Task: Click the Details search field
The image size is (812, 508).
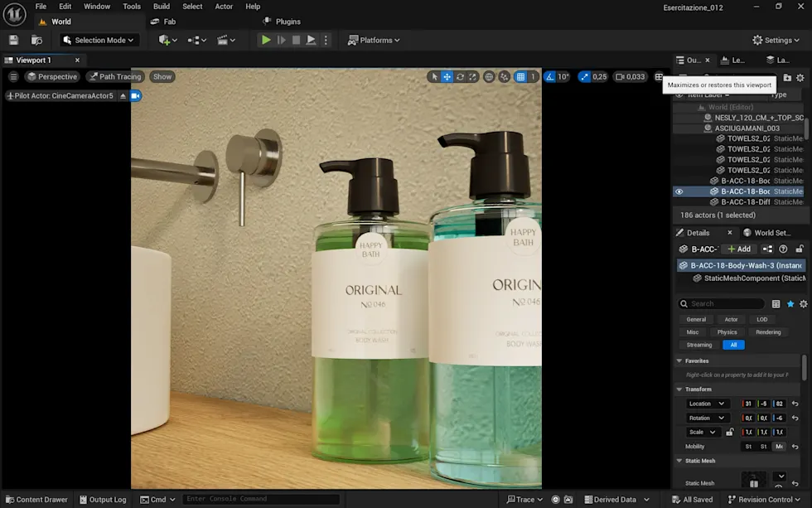Action: [x=722, y=303]
